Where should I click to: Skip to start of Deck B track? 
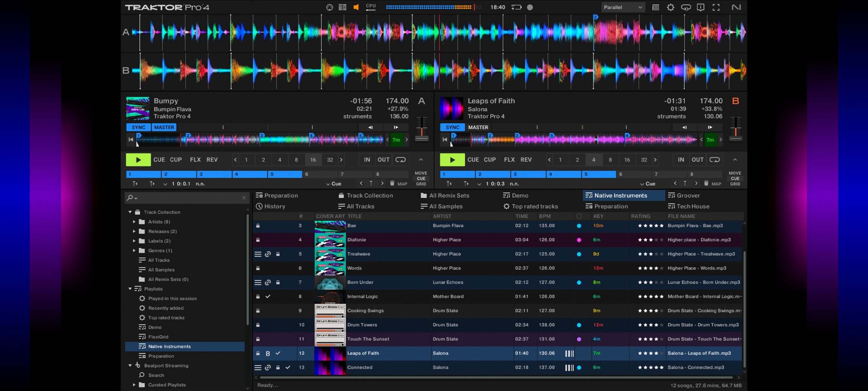[x=445, y=139]
